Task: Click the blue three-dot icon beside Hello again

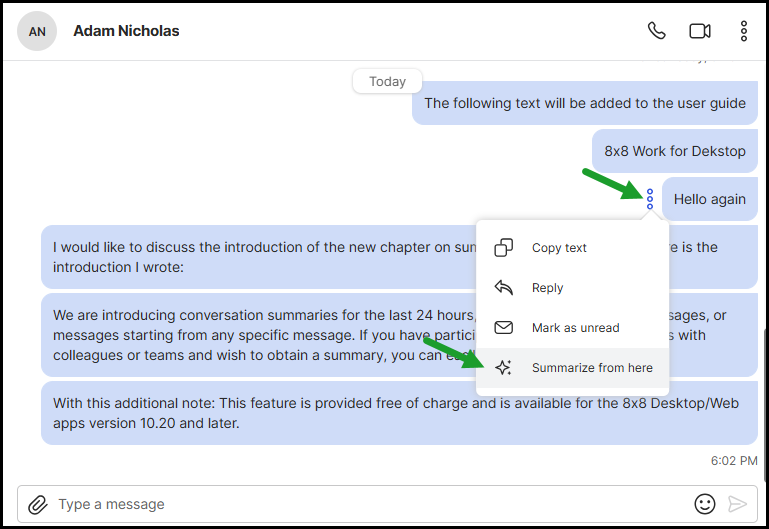Action: [650, 199]
